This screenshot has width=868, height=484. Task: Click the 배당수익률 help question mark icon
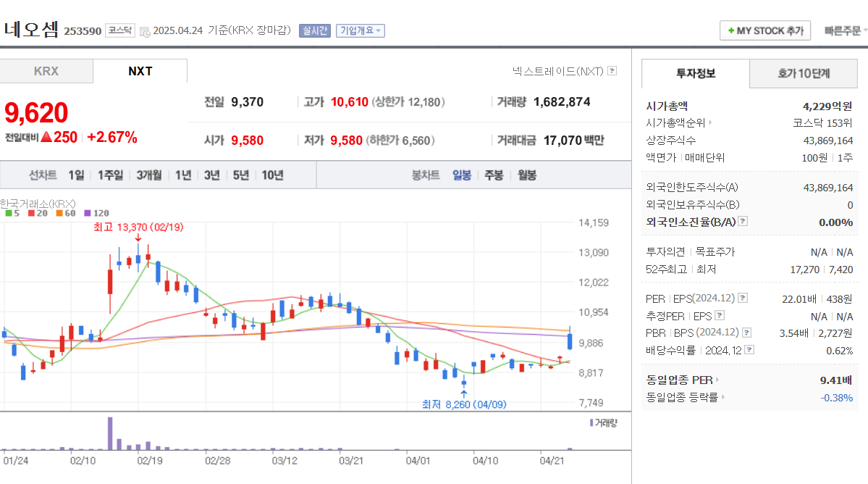(749, 349)
